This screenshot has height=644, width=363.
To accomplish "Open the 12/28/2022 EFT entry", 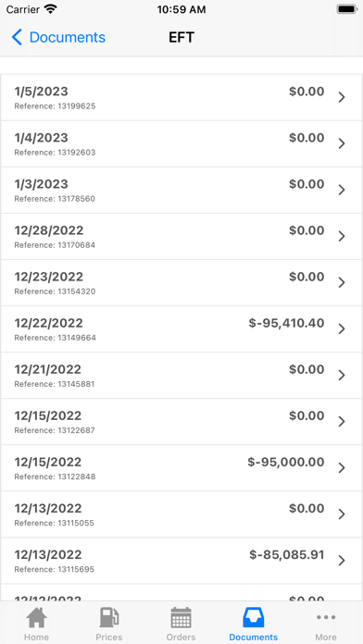I will [181, 237].
